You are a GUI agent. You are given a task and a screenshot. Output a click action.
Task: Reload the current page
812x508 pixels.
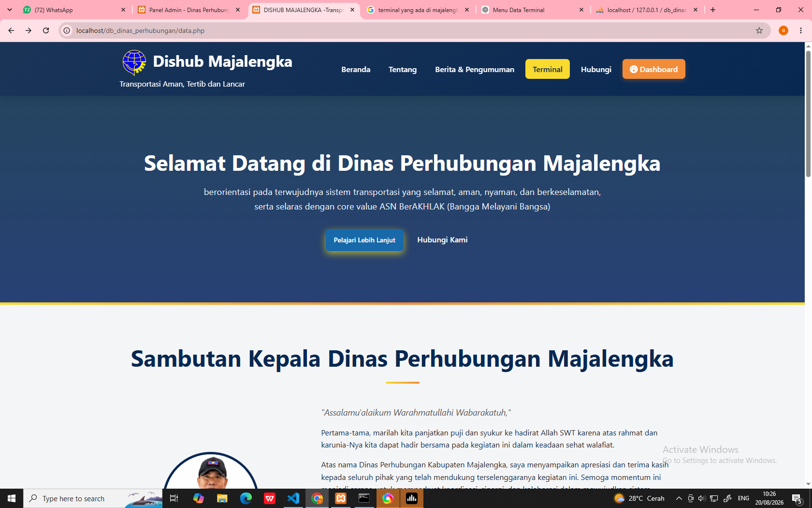46,30
